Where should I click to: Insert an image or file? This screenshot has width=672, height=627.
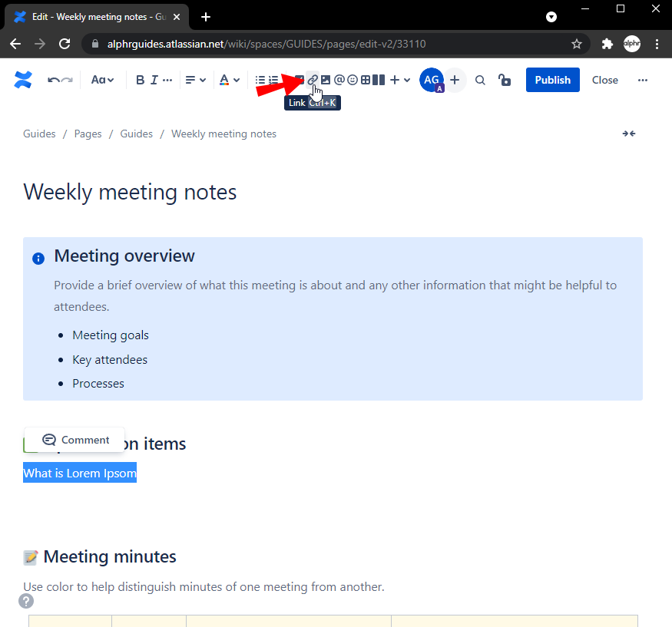326,80
